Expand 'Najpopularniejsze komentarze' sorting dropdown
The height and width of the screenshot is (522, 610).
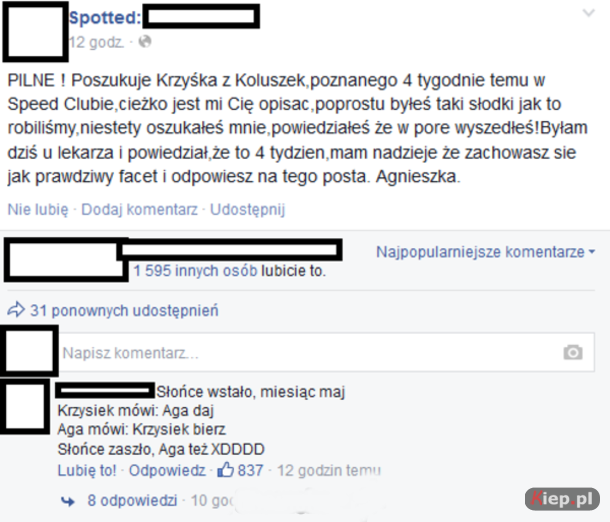486,252
